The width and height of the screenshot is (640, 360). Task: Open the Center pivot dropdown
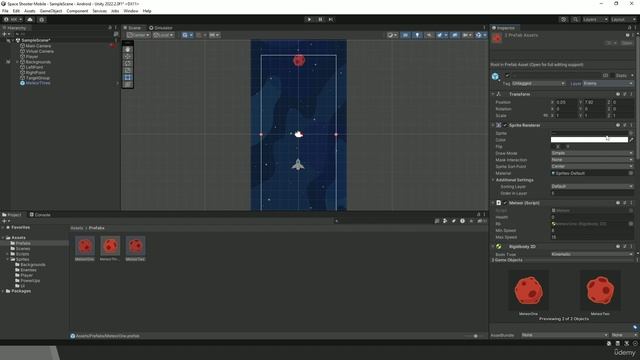click(x=138, y=35)
